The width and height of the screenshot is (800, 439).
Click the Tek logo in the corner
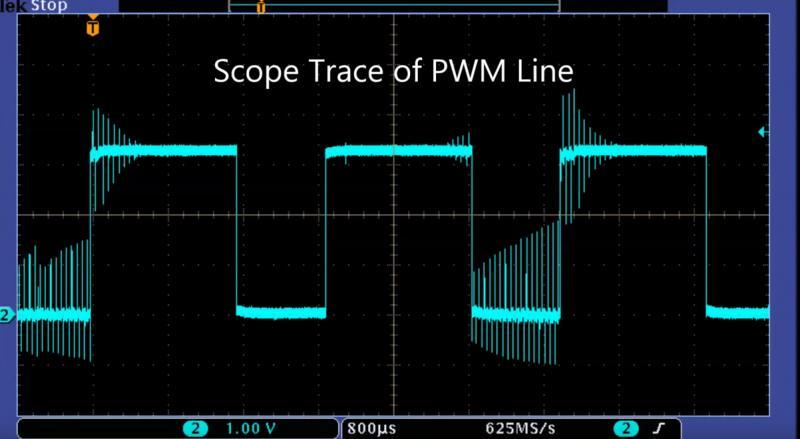point(12,5)
